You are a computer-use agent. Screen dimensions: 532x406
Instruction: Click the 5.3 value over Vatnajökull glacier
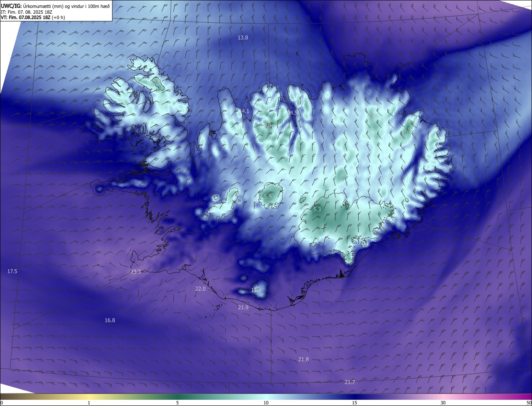(317, 210)
